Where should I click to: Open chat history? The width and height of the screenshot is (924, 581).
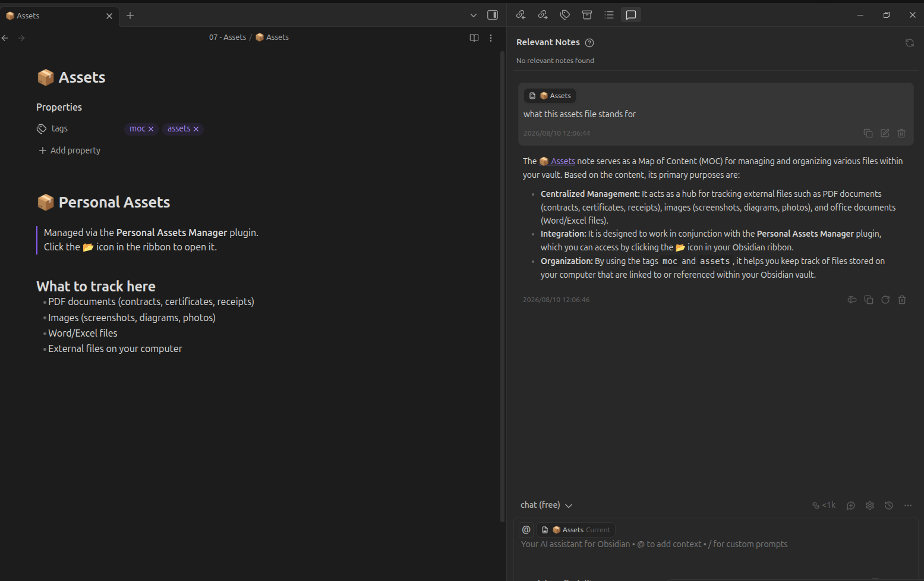(889, 505)
